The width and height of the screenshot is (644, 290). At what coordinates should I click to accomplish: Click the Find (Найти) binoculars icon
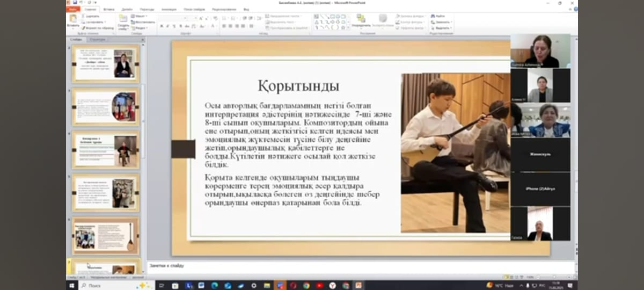point(433,16)
